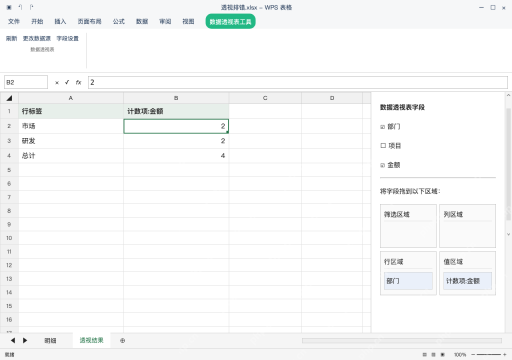
Task: Switch to normal view icon in status bar
Action: coord(424,355)
